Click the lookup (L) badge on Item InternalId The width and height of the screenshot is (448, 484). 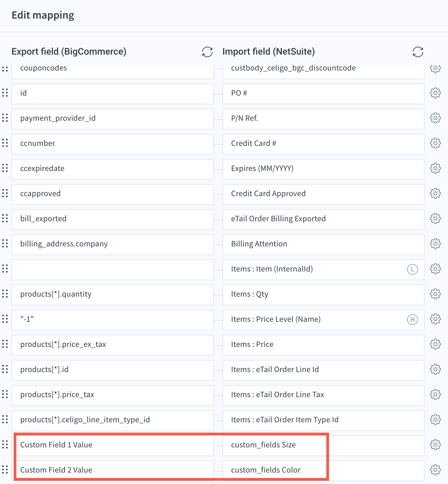412,269
